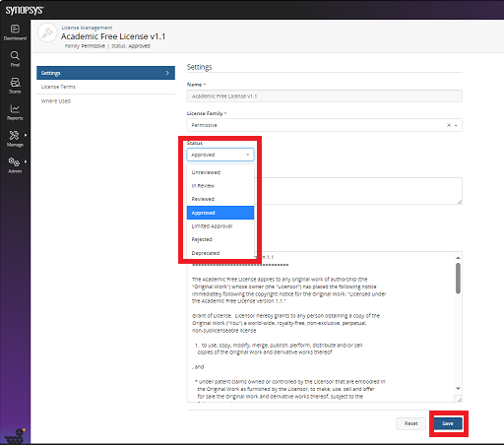This screenshot has width=504, height=445.
Task: Click the license text scrollbar thumb
Action: point(458,279)
